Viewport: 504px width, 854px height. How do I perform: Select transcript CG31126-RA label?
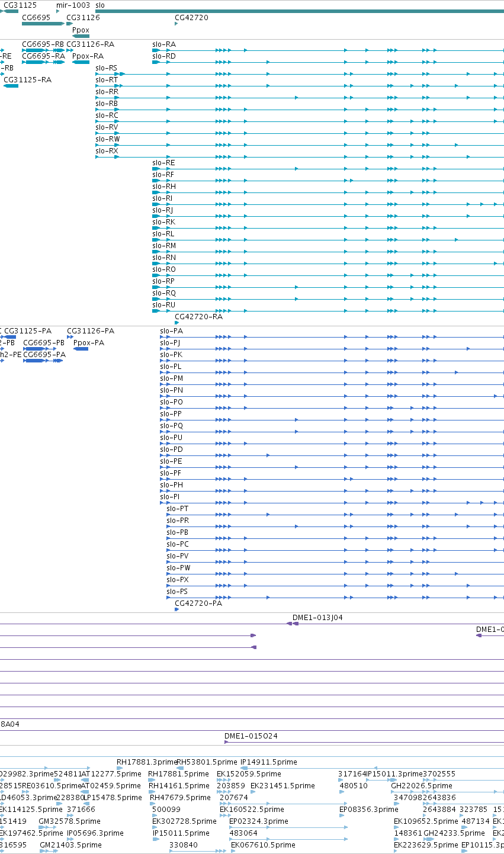[90, 44]
